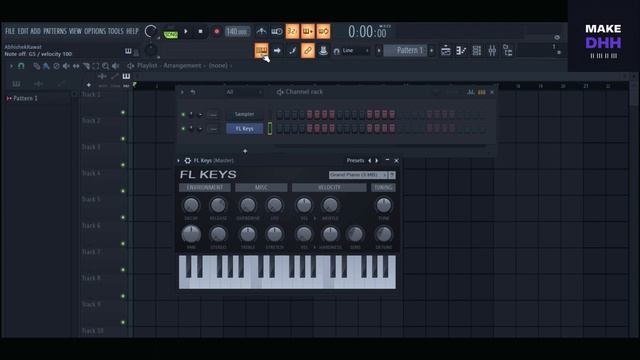This screenshot has height=360, width=640.
Task: Toggle the orange keyboard-plus button in the top row
Action: pos(308,31)
